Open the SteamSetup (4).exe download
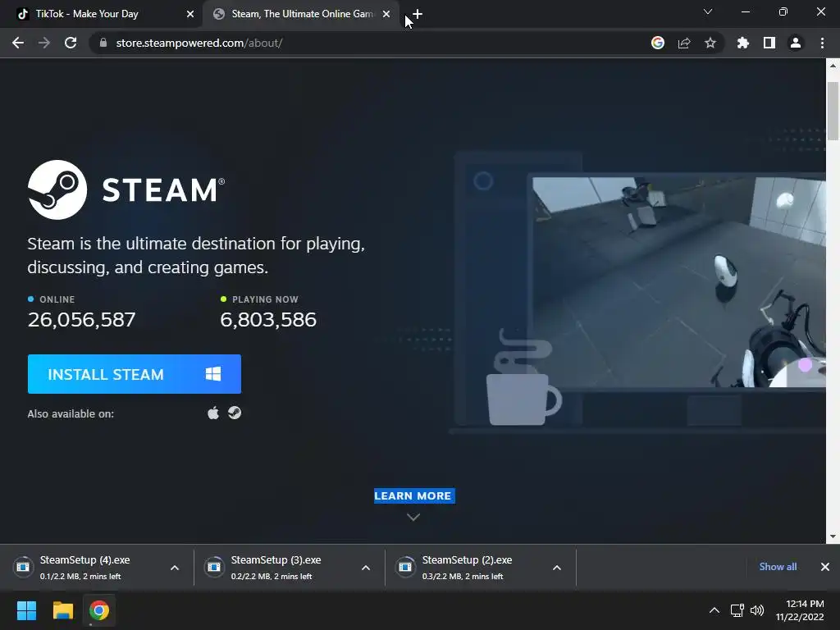Viewport: 840px width, 630px height. [x=85, y=567]
